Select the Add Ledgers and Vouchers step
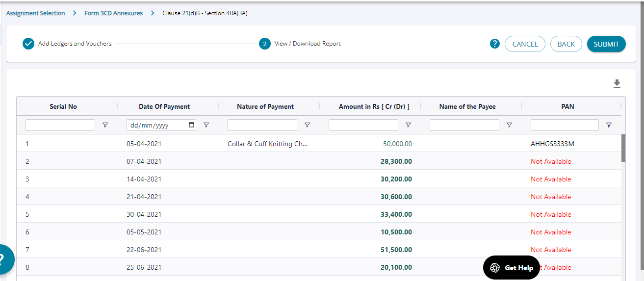 [x=75, y=44]
